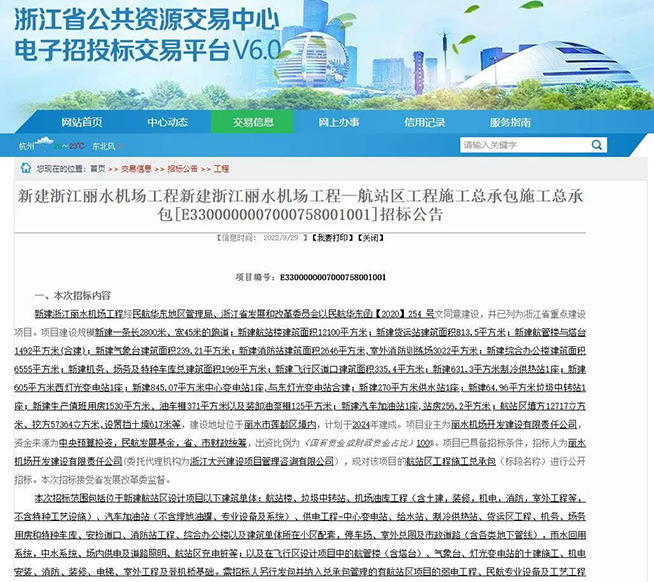
Task: Open the 网站首页 navigation tab
Action: [x=82, y=122]
